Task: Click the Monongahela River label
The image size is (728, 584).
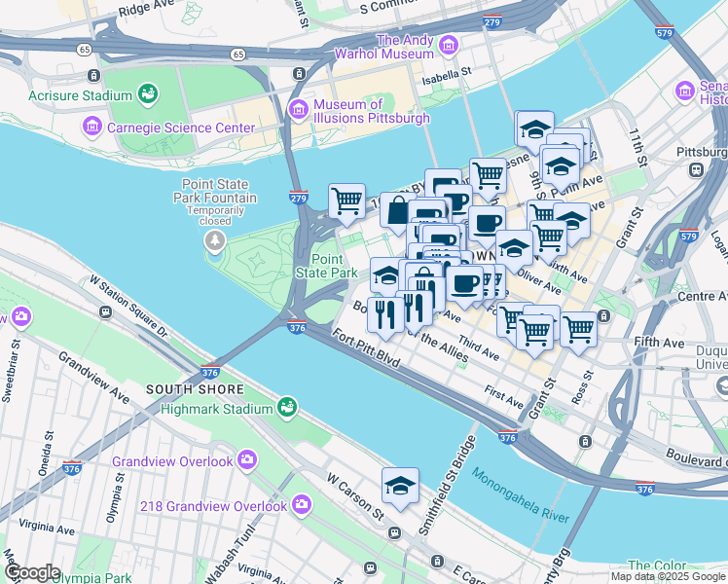Action: [x=521, y=495]
